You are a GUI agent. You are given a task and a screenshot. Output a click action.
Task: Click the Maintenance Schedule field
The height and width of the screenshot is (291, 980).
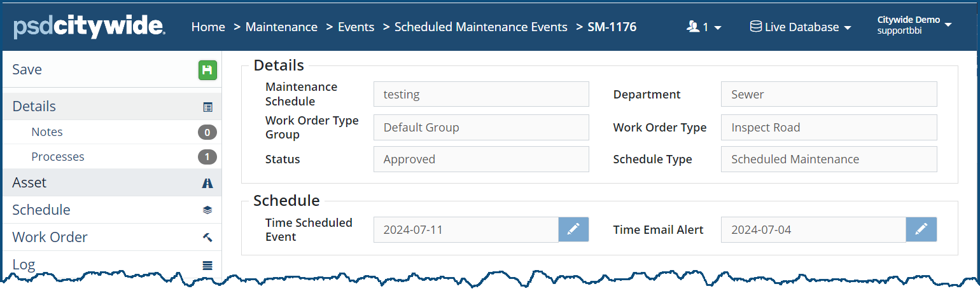coord(480,94)
